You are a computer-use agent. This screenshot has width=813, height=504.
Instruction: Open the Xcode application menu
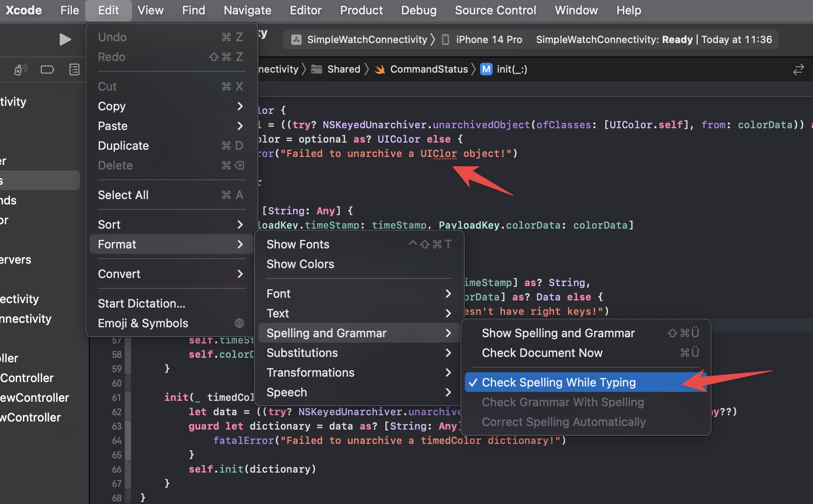[23, 10]
